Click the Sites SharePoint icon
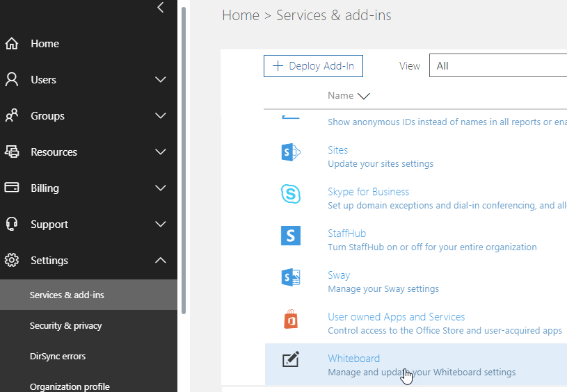This screenshot has width=567, height=392. coord(291,153)
